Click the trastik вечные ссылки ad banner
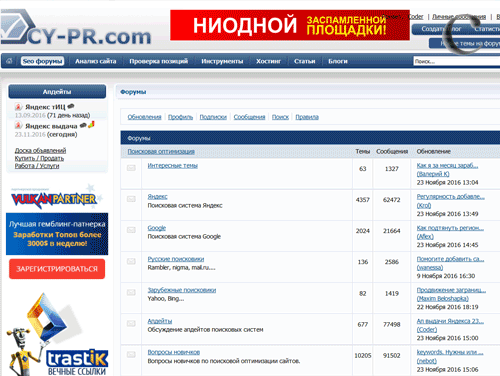Screen dimensions: 500x376 click(57, 334)
